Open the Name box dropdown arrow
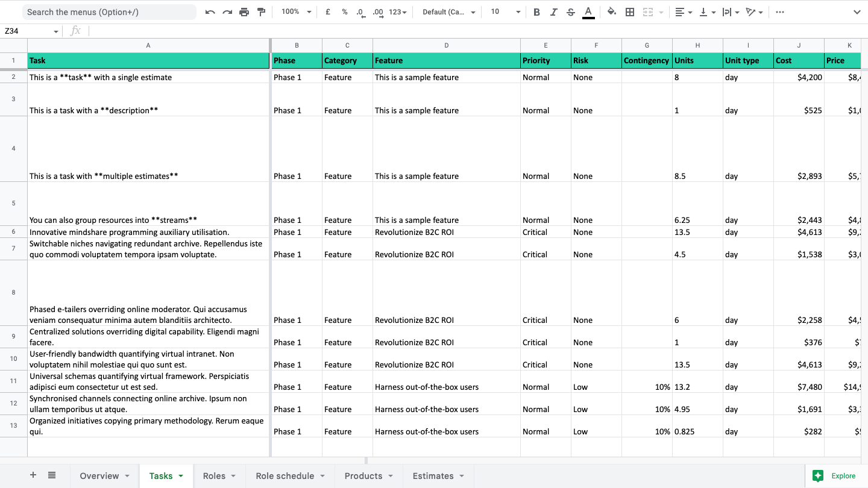868x488 pixels. 56,31
